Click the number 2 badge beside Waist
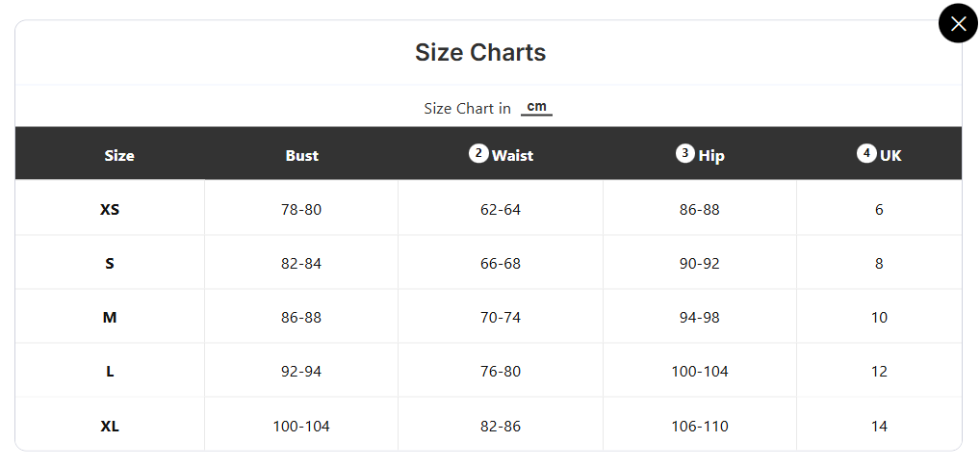980x468 pixels. coord(477,153)
